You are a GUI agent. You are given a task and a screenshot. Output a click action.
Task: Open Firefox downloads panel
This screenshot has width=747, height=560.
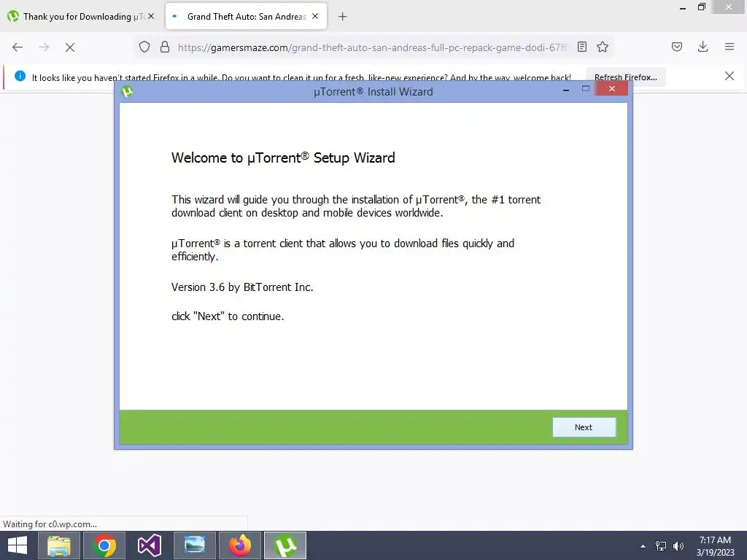click(703, 47)
